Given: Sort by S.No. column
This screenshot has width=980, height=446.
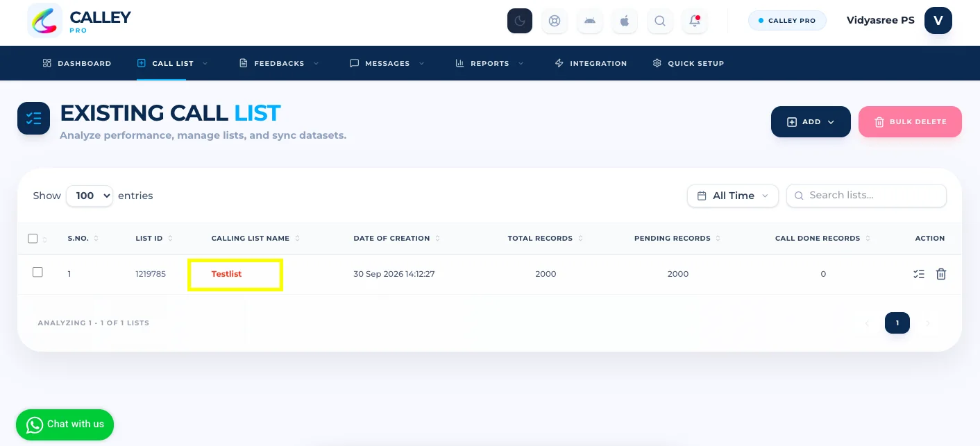Looking at the screenshot, I should [x=83, y=239].
